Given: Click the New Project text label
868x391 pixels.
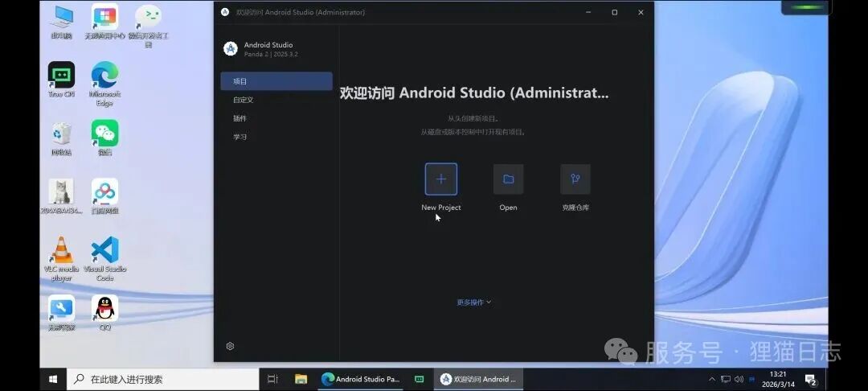Looking at the screenshot, I should (441, 208).
